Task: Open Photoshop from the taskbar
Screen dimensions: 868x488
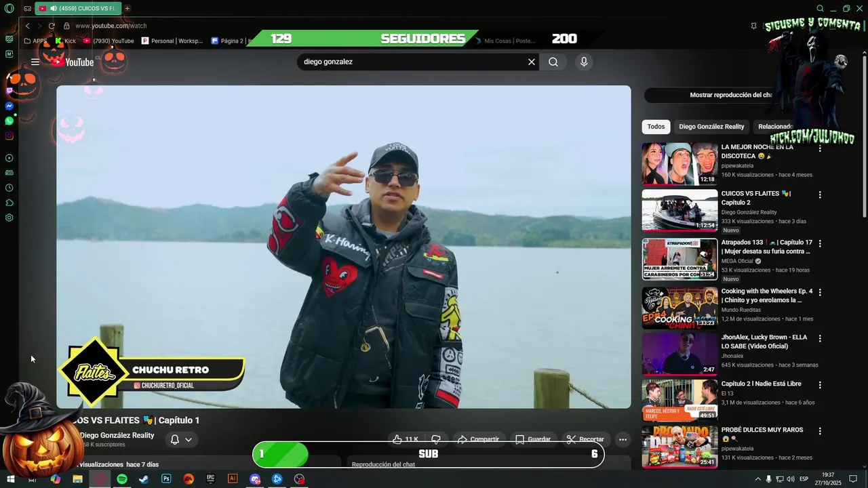Action: click(166, 479)
